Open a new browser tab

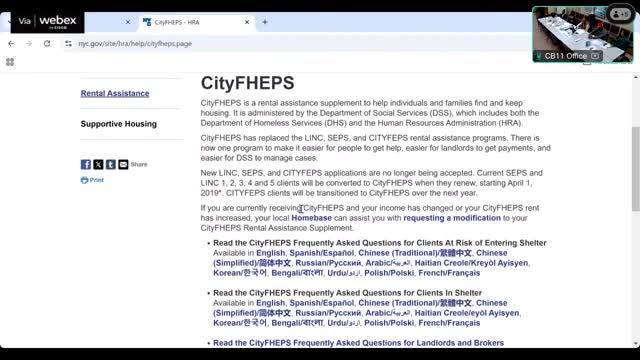[x=265, y=22]
